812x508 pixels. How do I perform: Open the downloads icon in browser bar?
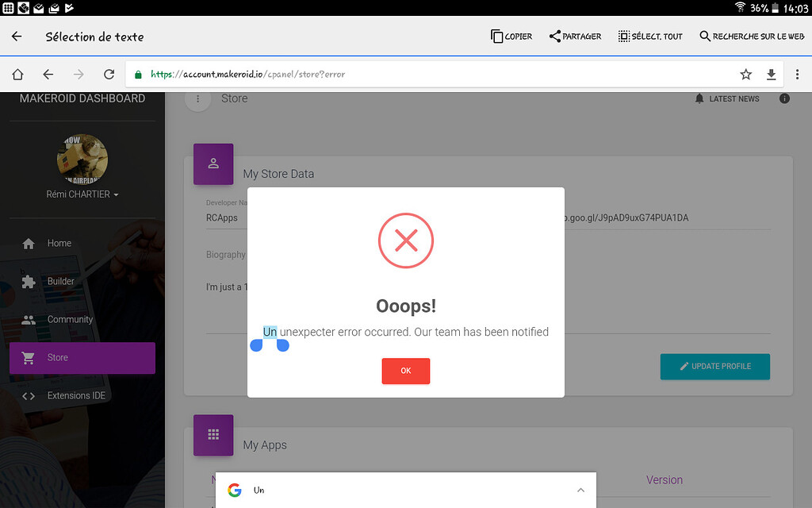[x=771, y=74]
